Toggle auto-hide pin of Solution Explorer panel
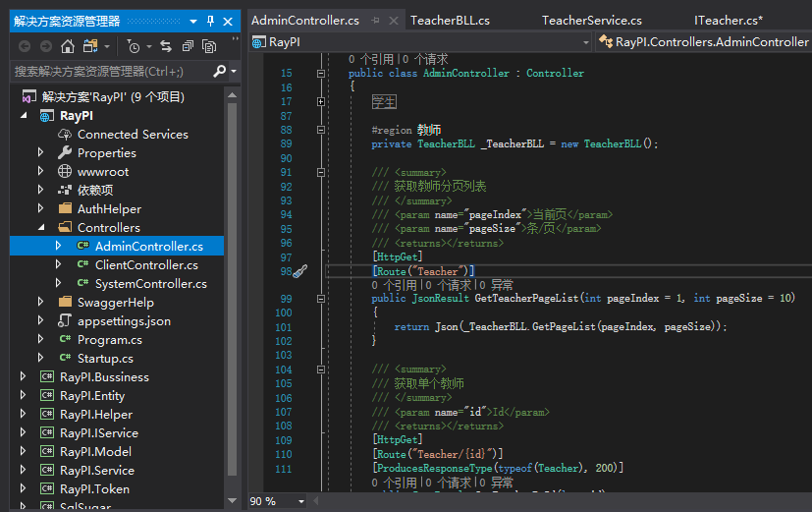812x512 pixels. click(210, 22)
